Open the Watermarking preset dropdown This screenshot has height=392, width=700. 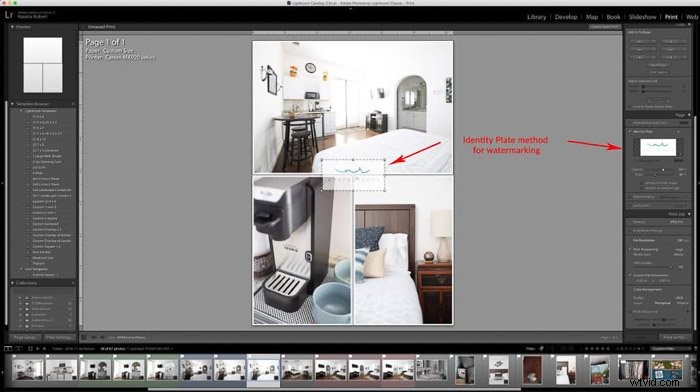tap(673, 196)
